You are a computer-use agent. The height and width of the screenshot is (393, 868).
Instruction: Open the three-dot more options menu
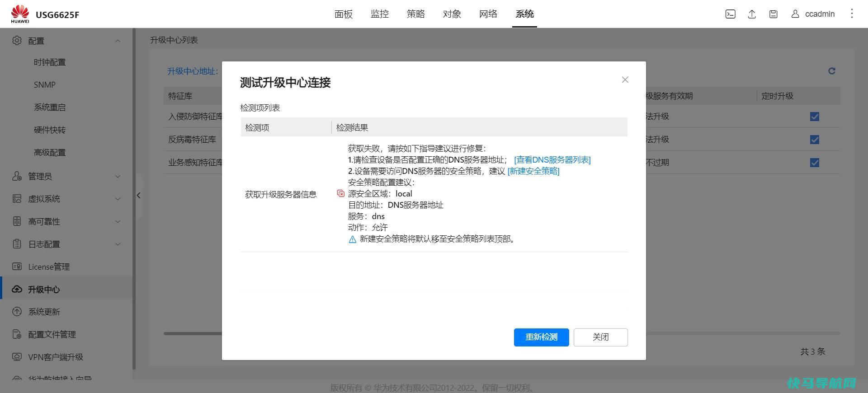pos(852,14)
